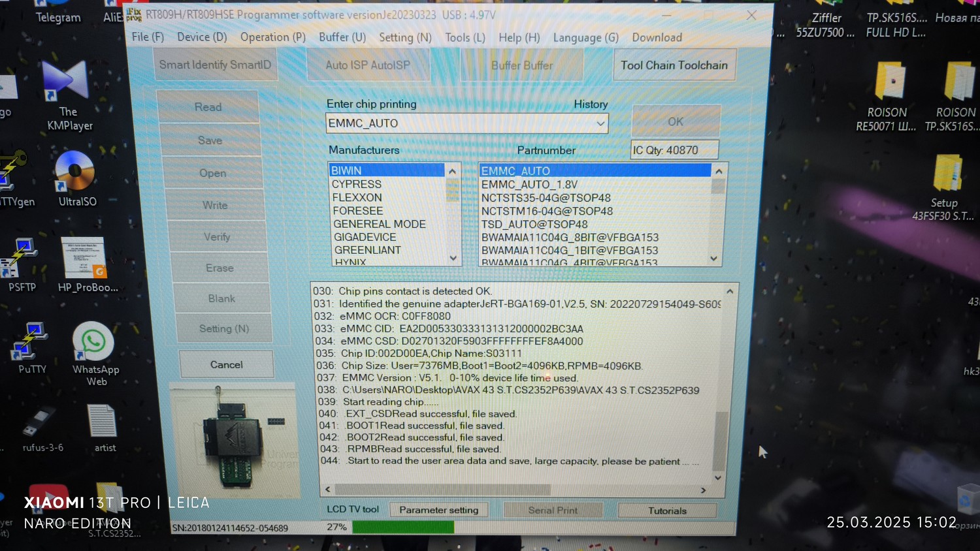Image resolution: width=980 pixels, height=551 pixels.
Task: Open the Help (H) menu
Action: (519, 37)
